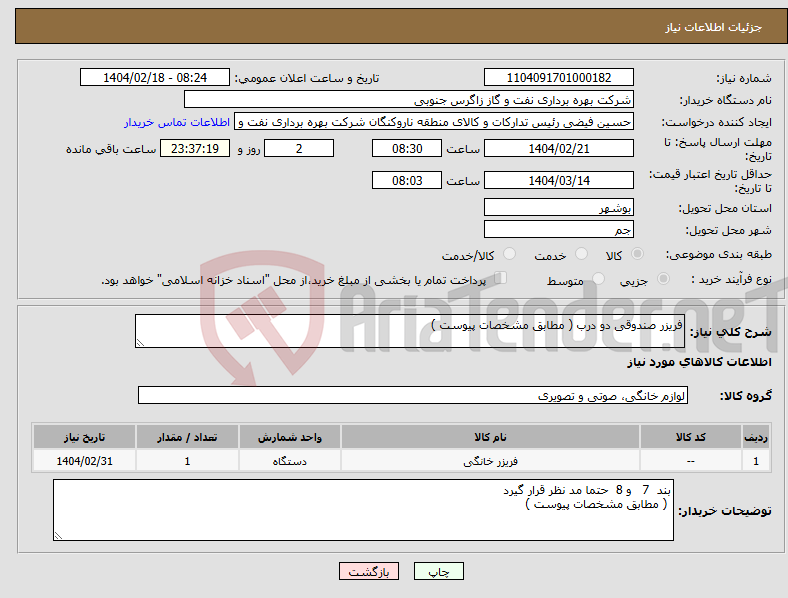Click the buyer organization name field
This screenshot has width=788, height=598.
pyautogui.click(x=409, y=99)
